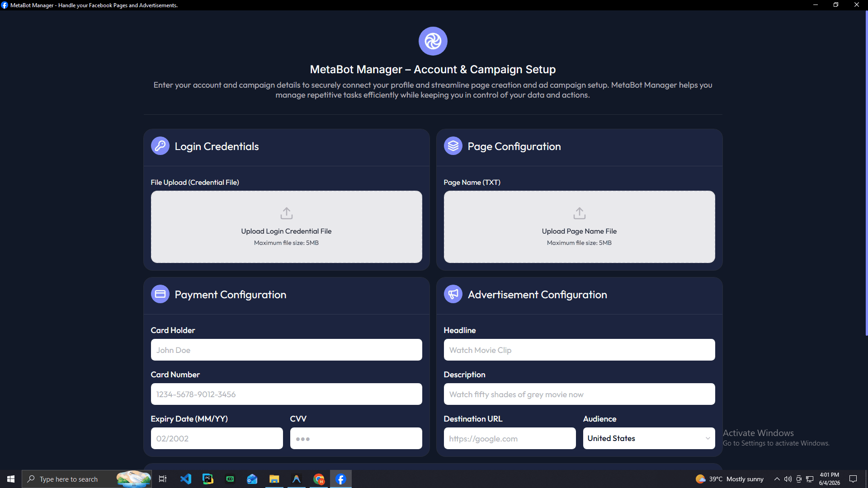The image size is (868, 488).
Task: Open PyCharm from the taskbar
Action: tap(208, 479)
